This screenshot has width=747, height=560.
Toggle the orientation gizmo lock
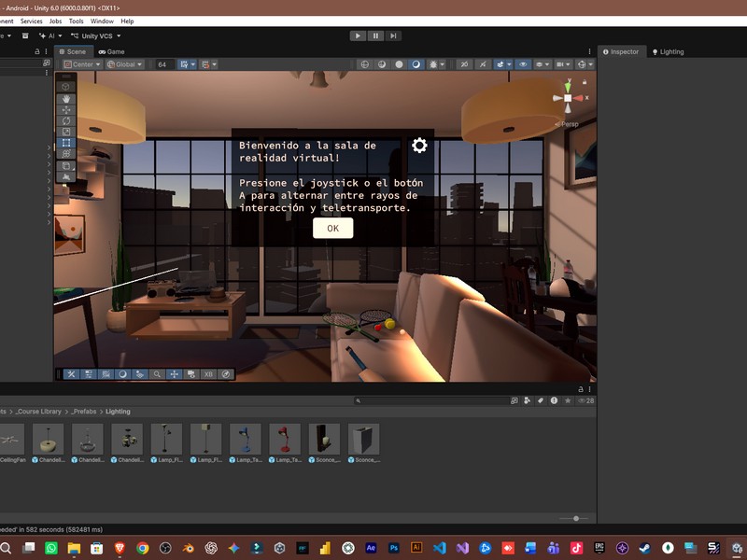coord(585,82)
